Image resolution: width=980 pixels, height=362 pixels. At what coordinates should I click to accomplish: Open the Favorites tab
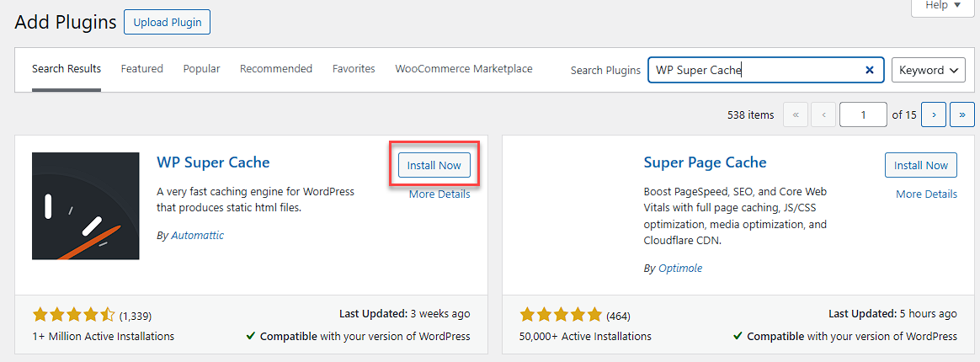tap(354, 69)
